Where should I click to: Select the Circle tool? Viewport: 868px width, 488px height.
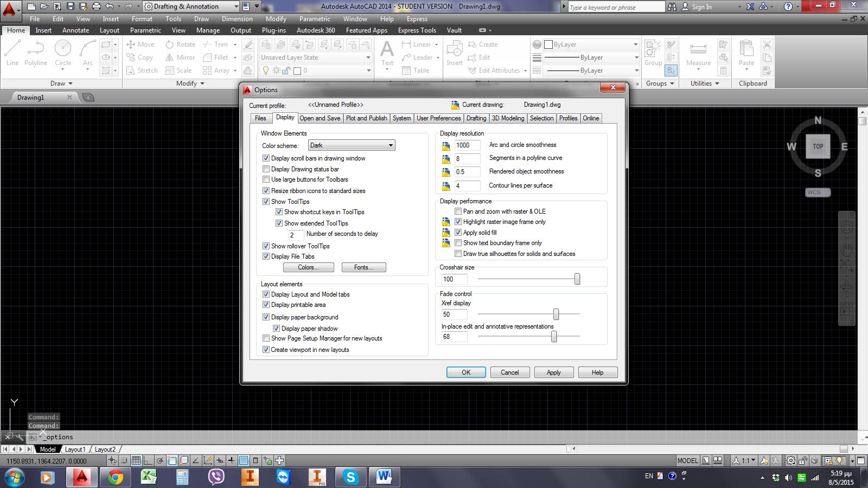point(63,53)
